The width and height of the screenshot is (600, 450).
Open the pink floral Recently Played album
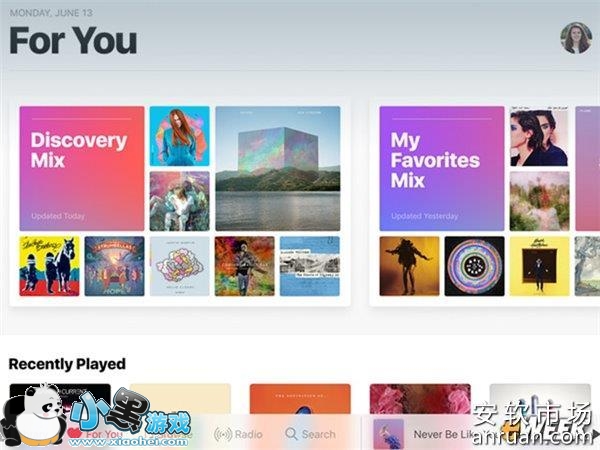pos(420,399)
